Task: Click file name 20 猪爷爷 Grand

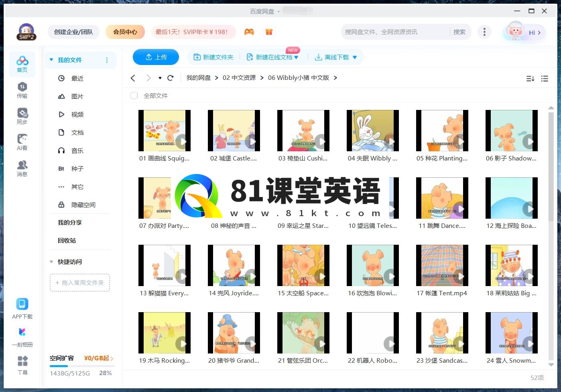Action: [234, 361]
